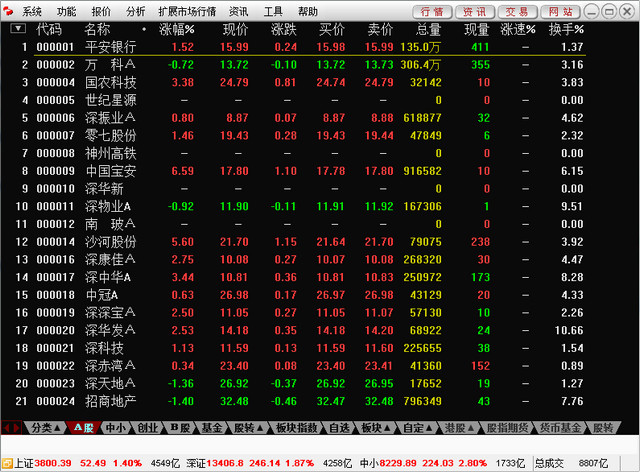Screen dimensions: 640x472
Task: Open the 资讯 menu
Action: (x=239, y=11)
